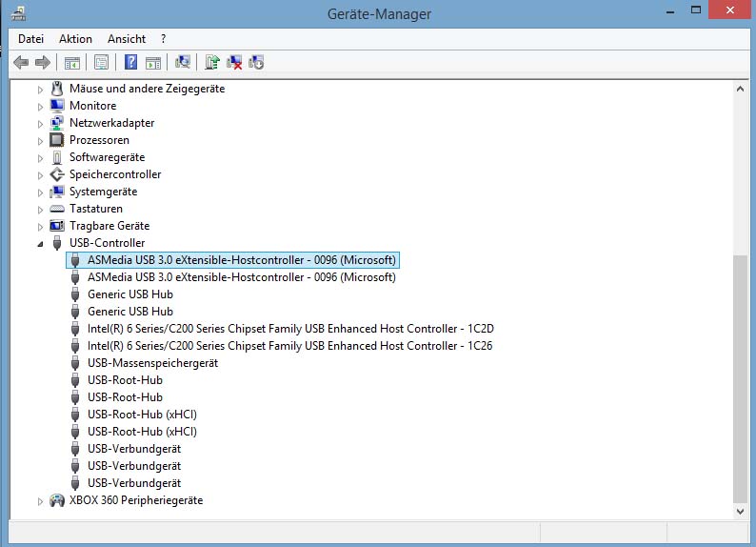Click the Back arrow toolbar button

(21, 62)
